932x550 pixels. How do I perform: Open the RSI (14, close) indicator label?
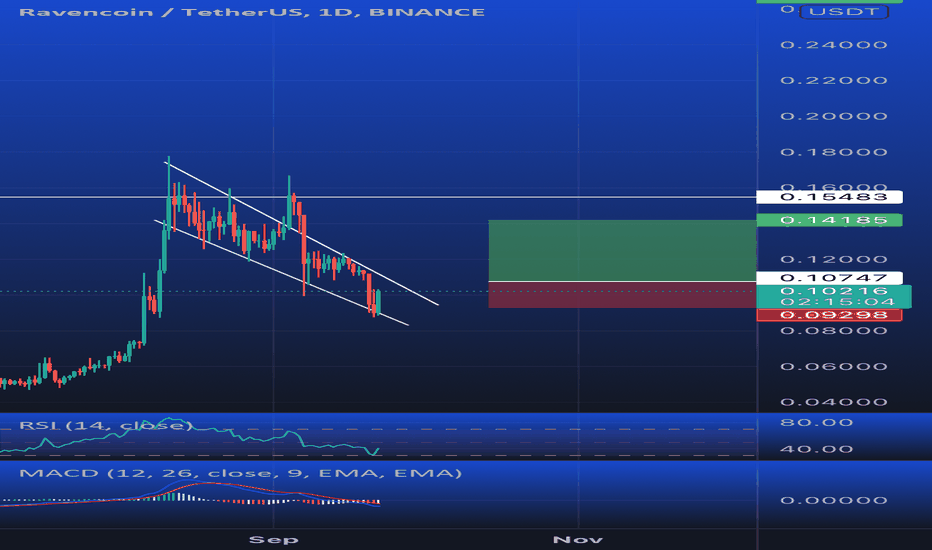tap(106, 425)
